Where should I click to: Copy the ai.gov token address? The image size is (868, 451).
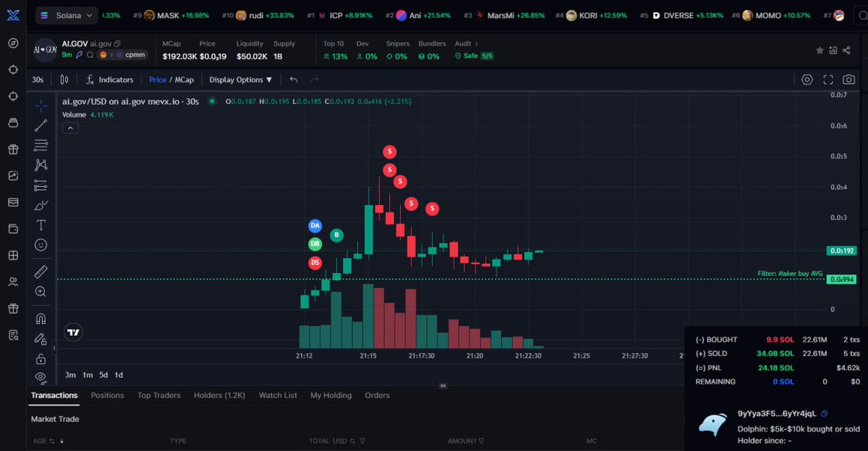click(x=118, y=44)
